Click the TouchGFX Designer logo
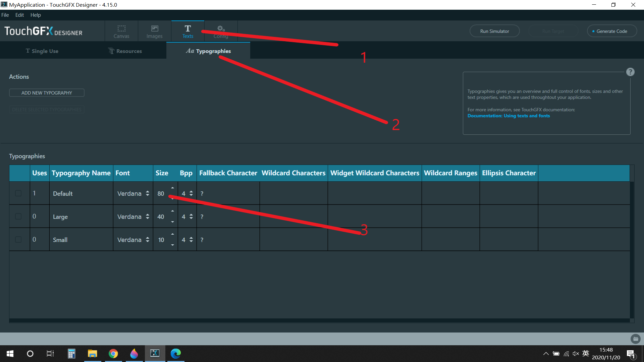This screenshot has height=362, width=644. (43, 31)
